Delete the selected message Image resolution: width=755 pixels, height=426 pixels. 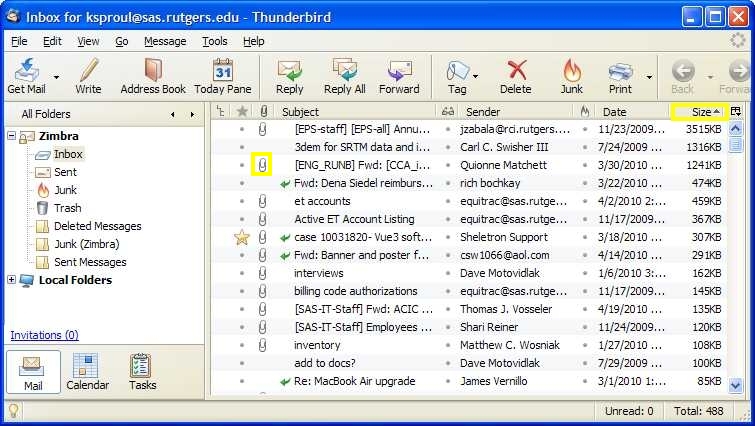click(516, 76)
